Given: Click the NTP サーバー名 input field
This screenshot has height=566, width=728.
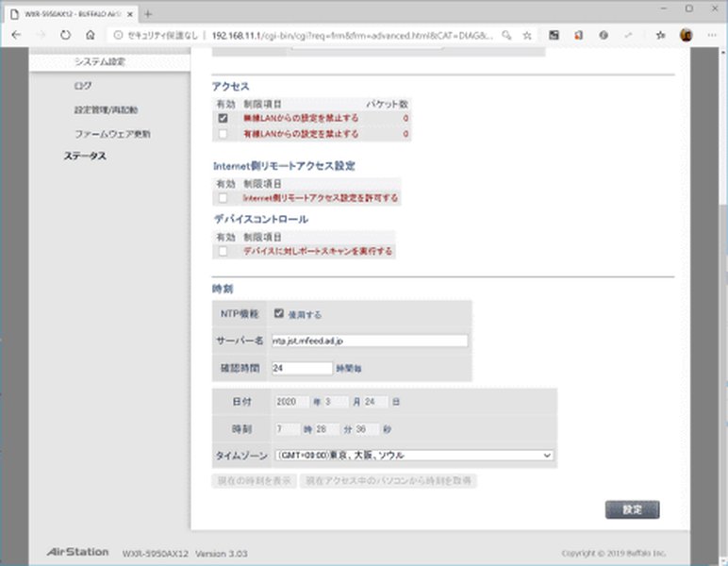Looking at the screenshot, I should coord(370,341).
